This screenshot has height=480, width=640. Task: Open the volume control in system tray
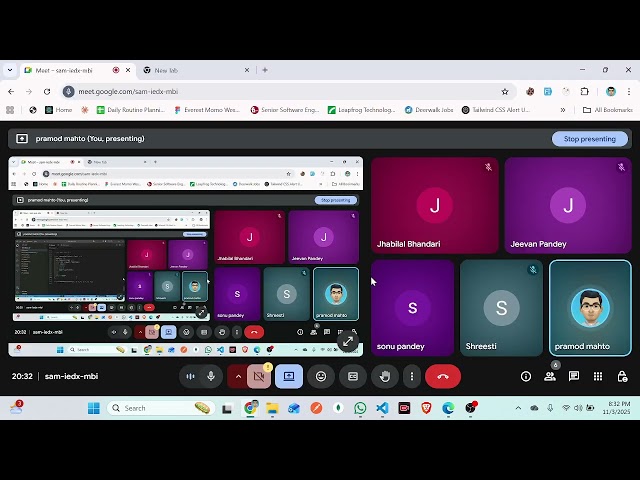[x=578, y=408]
